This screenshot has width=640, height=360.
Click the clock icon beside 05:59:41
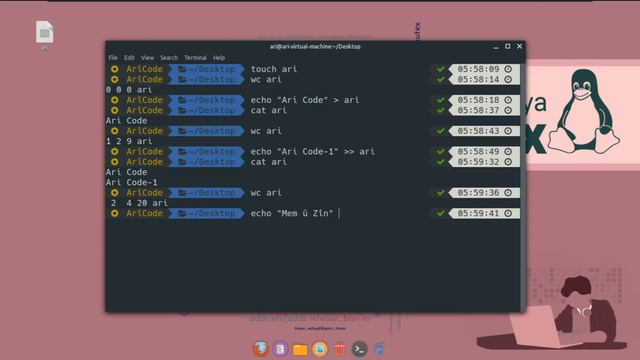click(x=508, y=213)
